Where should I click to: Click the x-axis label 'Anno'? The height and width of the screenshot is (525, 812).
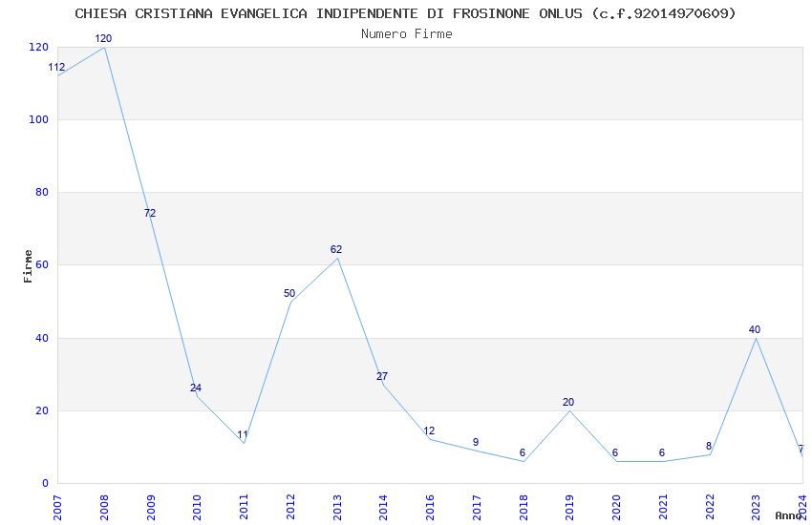point(788,515)
